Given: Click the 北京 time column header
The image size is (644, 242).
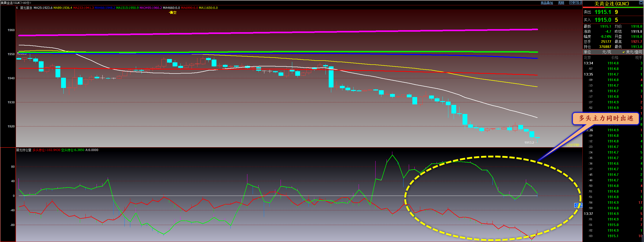Looking at the screenshot, I should click(x=587, y=58).
